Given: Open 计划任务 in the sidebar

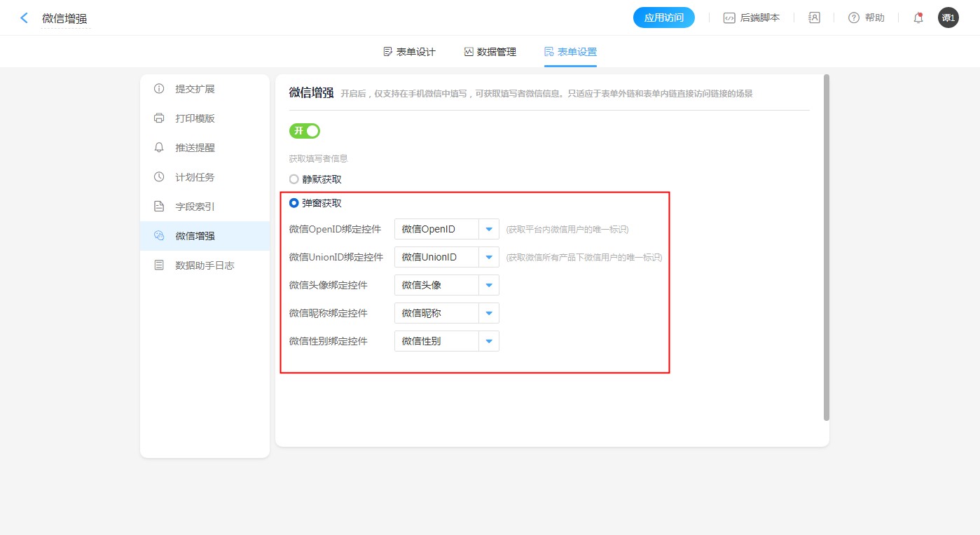Looking at the screenshot, I should tap(195, 177).
